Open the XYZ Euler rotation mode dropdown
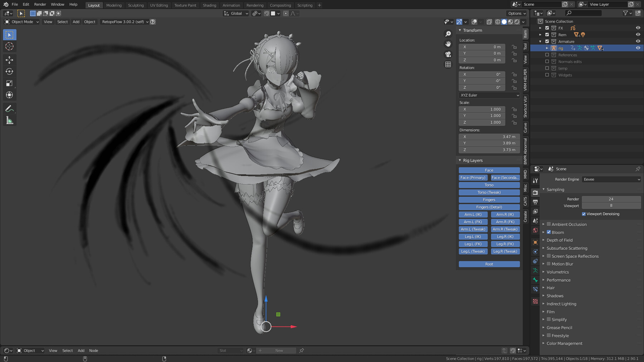The height and width of the screenshot is (362, 644). click(489, 95)
